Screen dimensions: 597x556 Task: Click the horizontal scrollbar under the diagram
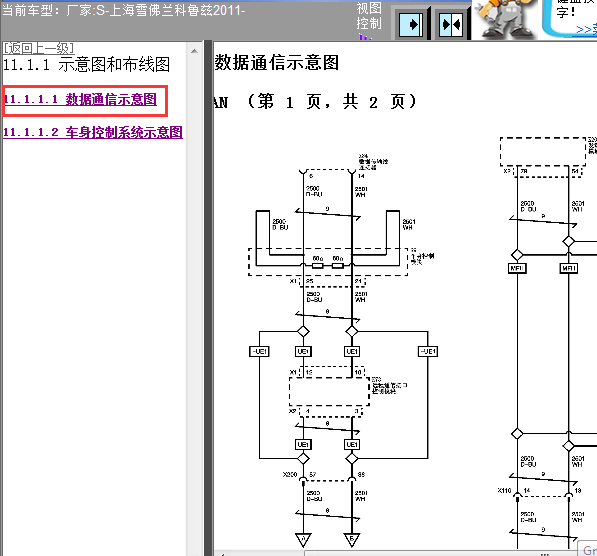click(396, 553)
